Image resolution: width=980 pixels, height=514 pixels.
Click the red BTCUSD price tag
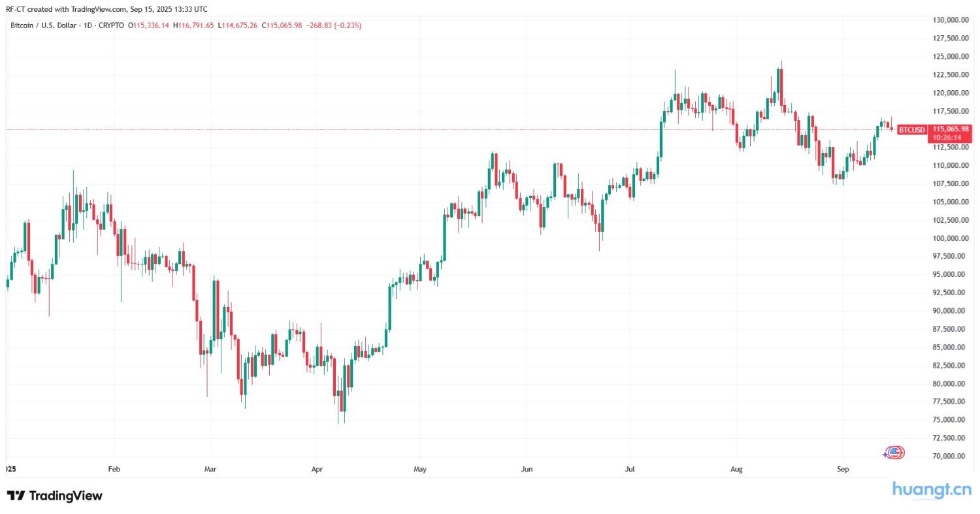(911, 129)
